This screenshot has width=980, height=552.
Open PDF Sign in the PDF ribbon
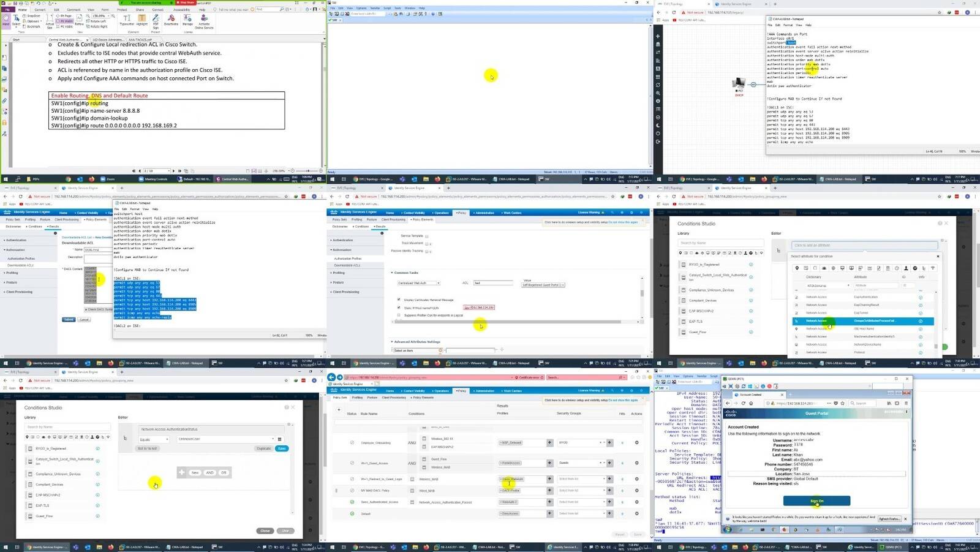156,21
